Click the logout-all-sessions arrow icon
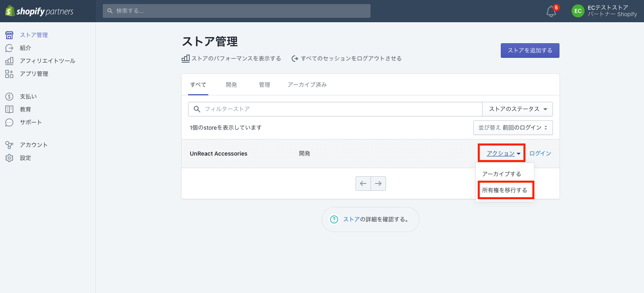Image resolution: width=644 pixels, height=293 pixels. (295, 59)
